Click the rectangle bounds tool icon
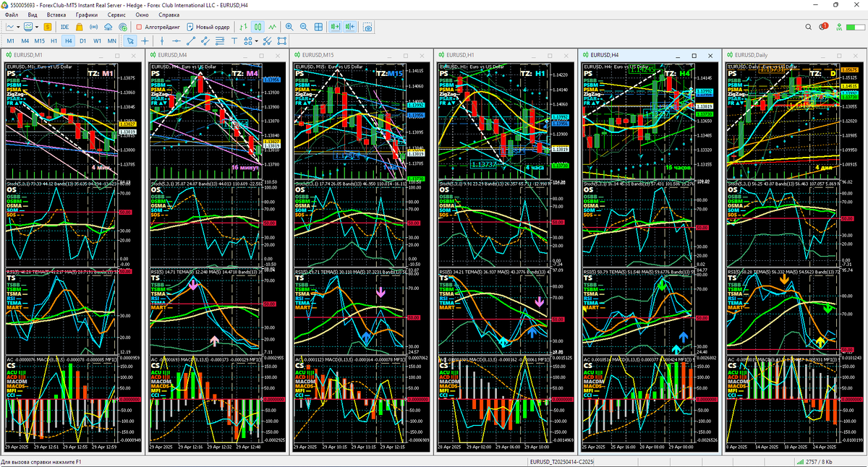868x467 pixels. point(281,41)
